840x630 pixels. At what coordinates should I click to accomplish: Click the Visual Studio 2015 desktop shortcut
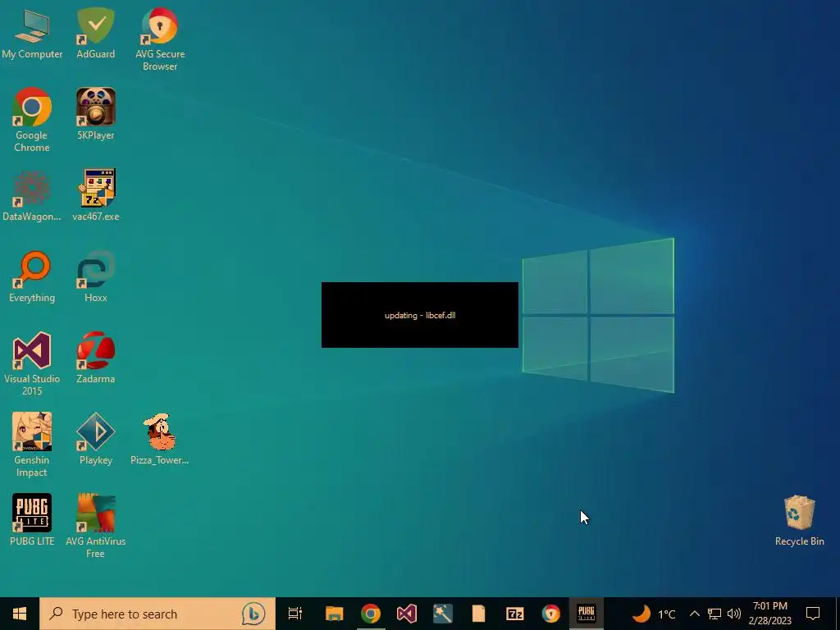(x=32, y=363)
